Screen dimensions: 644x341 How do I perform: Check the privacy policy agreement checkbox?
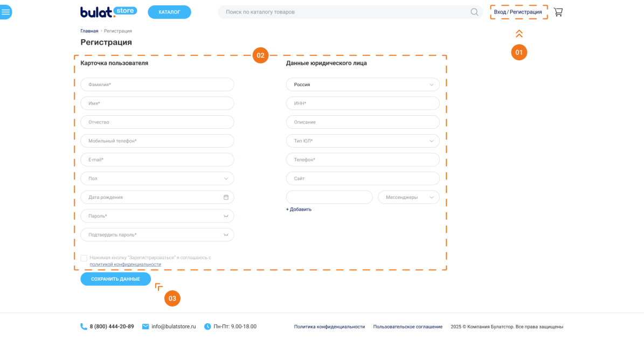pyautogui.click(x=84, y=258)
